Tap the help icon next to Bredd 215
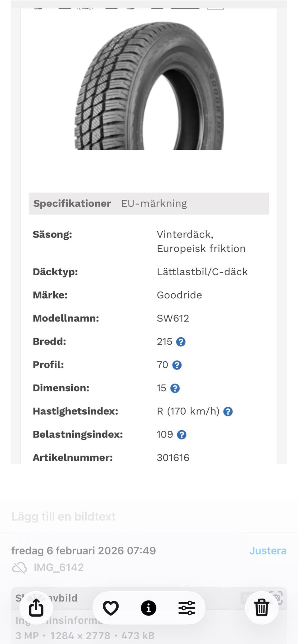298x644 pixels. 181,342
